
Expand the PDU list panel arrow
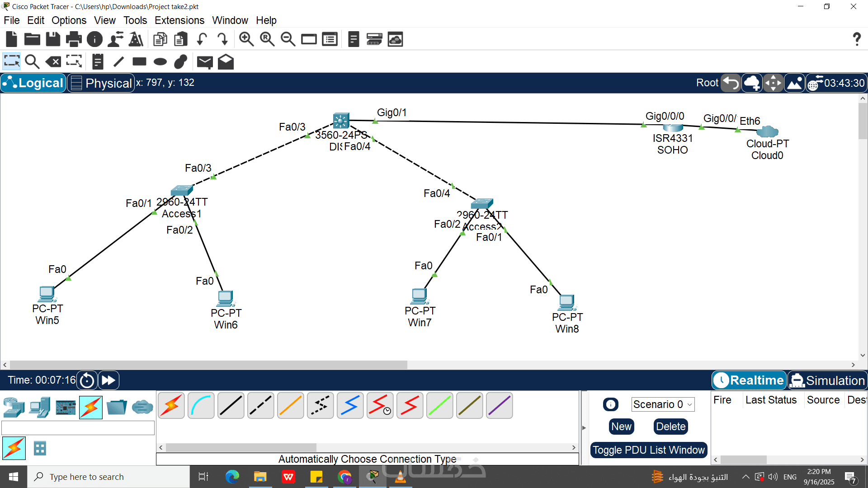click(x=584, y=427)
